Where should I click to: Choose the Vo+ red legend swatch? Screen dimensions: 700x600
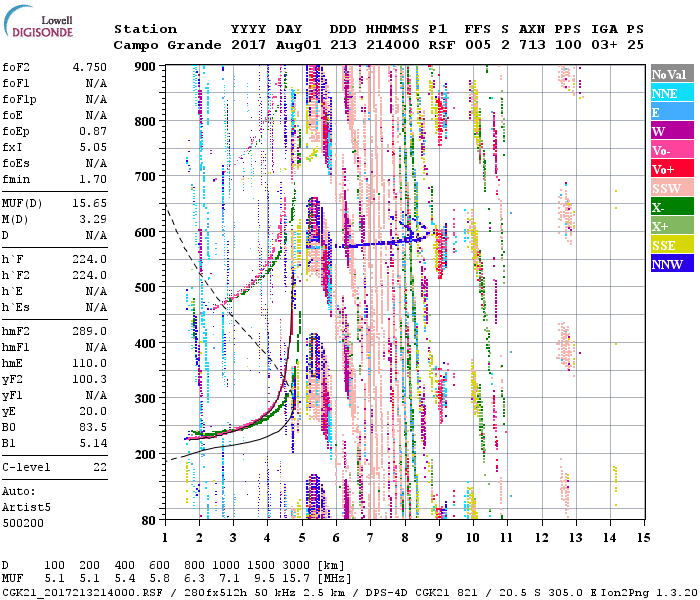(x=671, y=169)
